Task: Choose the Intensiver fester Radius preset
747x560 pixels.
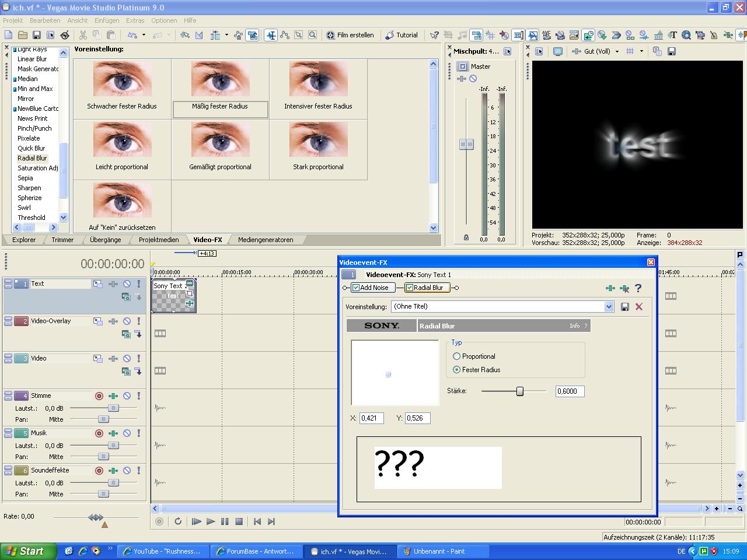Action: 318,88
